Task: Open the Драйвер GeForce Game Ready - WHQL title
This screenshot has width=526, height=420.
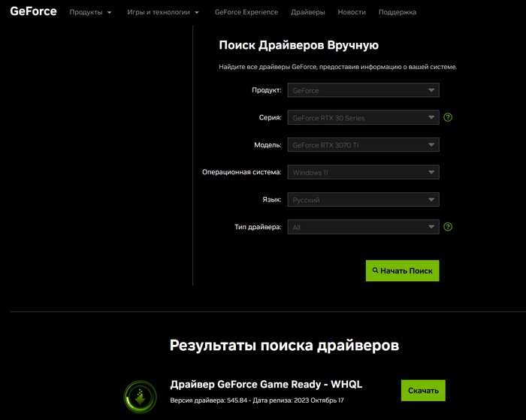Action: pyautogui.click(x=266, y=385)
